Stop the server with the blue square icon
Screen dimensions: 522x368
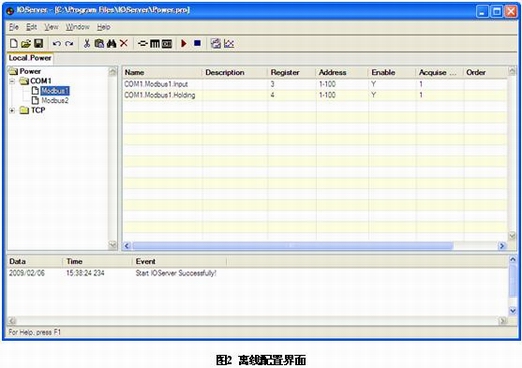(x=197, y=43)
